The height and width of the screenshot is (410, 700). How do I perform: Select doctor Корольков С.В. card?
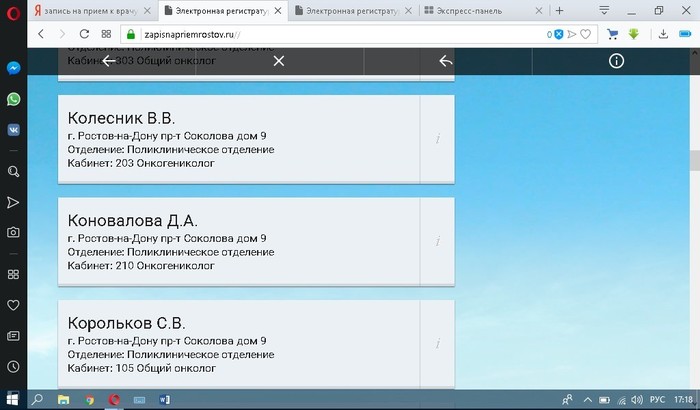tap(238, 344)
